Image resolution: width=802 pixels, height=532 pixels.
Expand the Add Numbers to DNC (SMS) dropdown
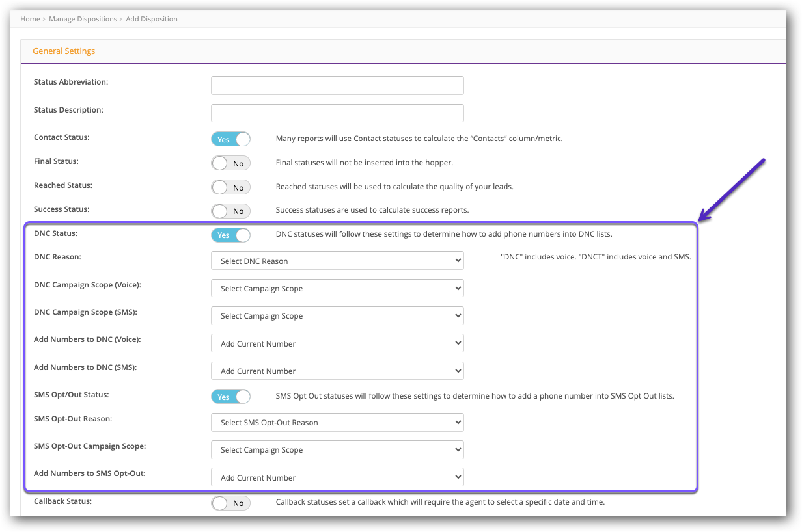(337, 371)
